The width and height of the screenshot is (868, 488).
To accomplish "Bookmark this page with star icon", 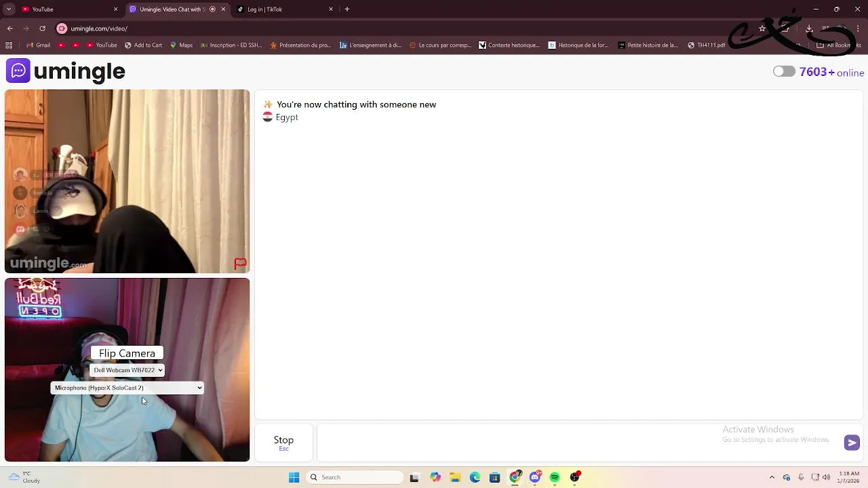I will coord(762,28).
